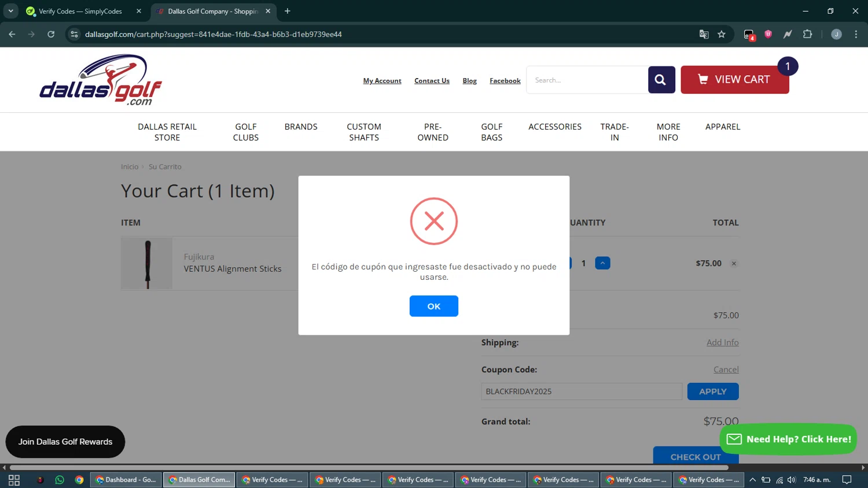Click the pinned Chrome taskbar icon
This screenshot has height=488, width=868.
[79, 480]
